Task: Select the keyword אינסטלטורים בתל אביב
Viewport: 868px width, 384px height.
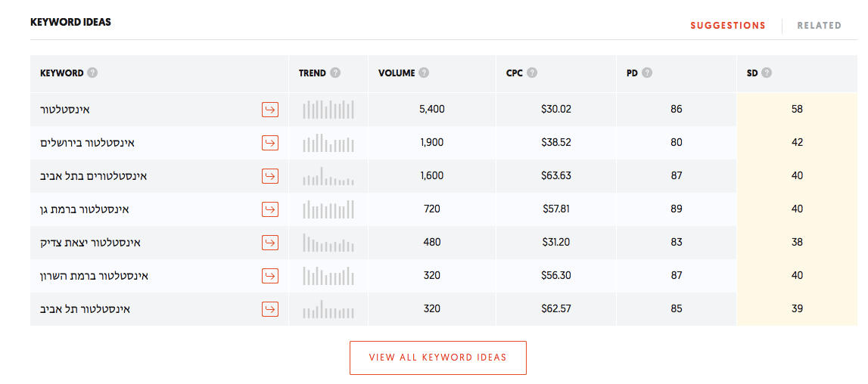Action: (x=94, y=176)
